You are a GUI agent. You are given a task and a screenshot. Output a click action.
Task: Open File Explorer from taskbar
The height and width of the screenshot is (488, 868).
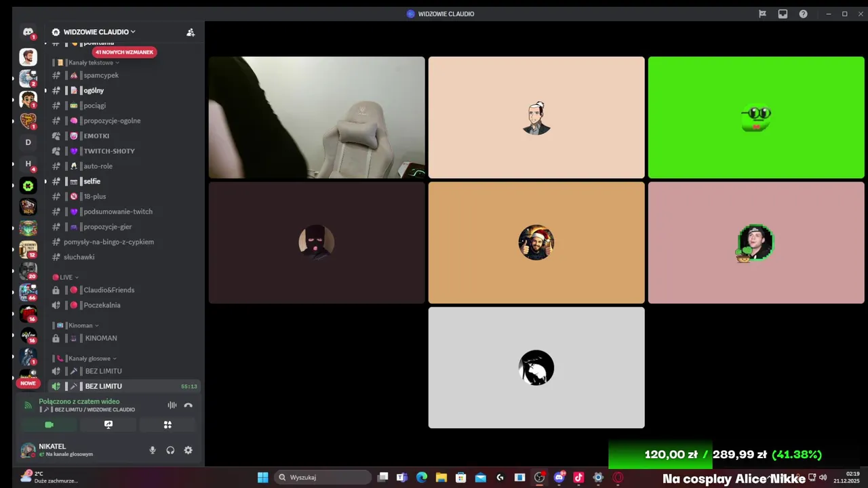point(441,477)
